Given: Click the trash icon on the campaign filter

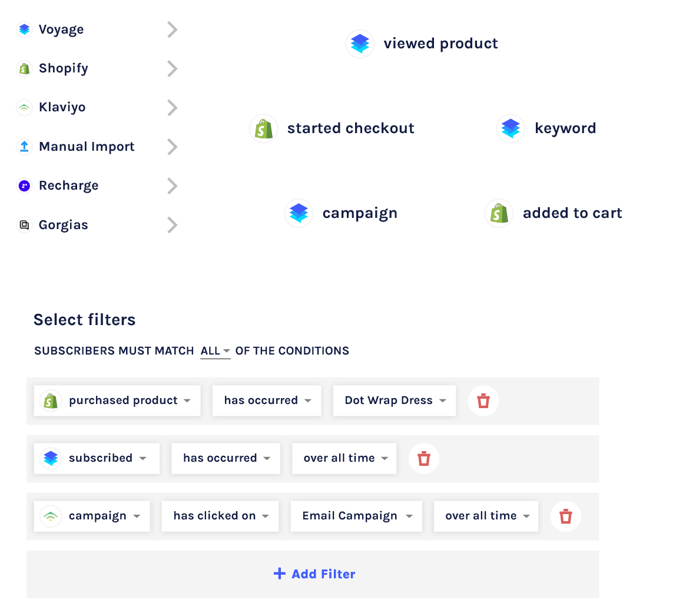Looking at the screenshot, I should [565, 516].
